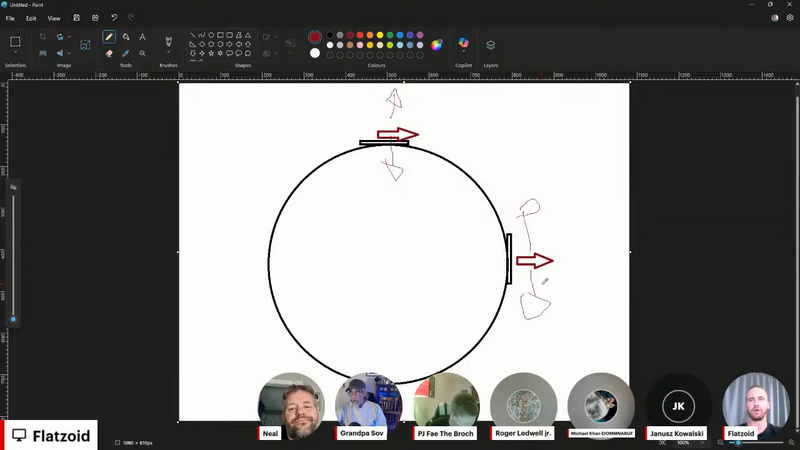
Task: Expand the Selection options chevron
Action: (x=15, y=53)
